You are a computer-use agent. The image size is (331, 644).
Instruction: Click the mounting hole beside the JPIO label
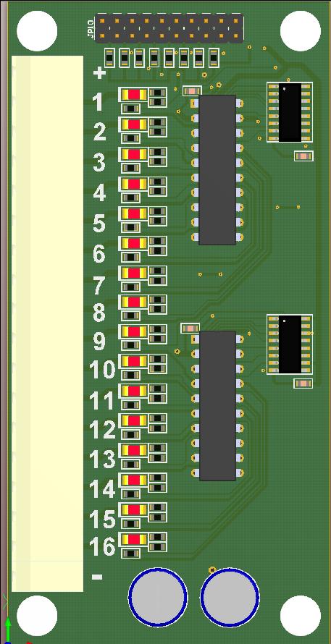pos(37,31)
